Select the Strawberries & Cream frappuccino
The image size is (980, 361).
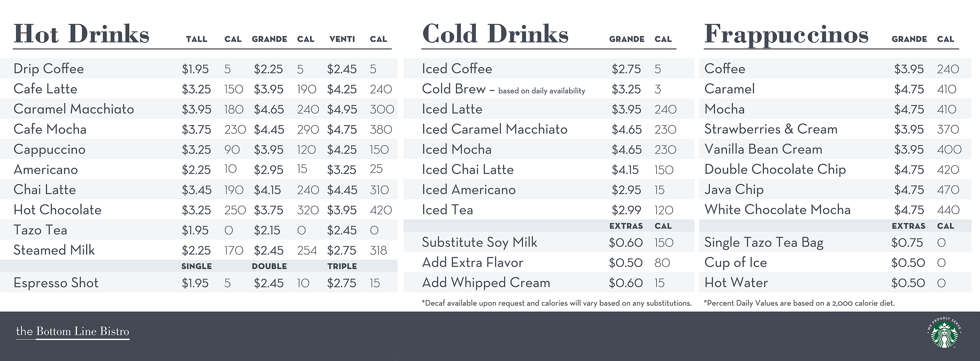click(x=771, y=129)
